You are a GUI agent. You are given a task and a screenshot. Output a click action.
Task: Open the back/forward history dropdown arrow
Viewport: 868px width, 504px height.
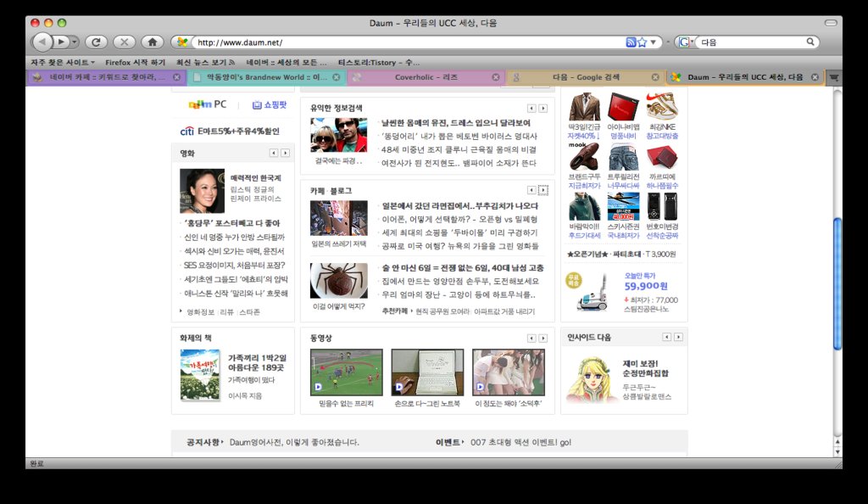75,42
